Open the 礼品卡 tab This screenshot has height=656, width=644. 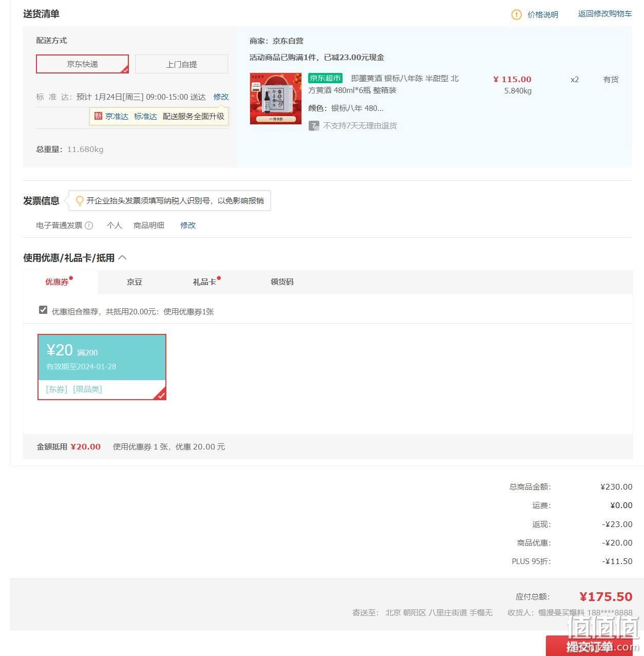pos(204,282)
